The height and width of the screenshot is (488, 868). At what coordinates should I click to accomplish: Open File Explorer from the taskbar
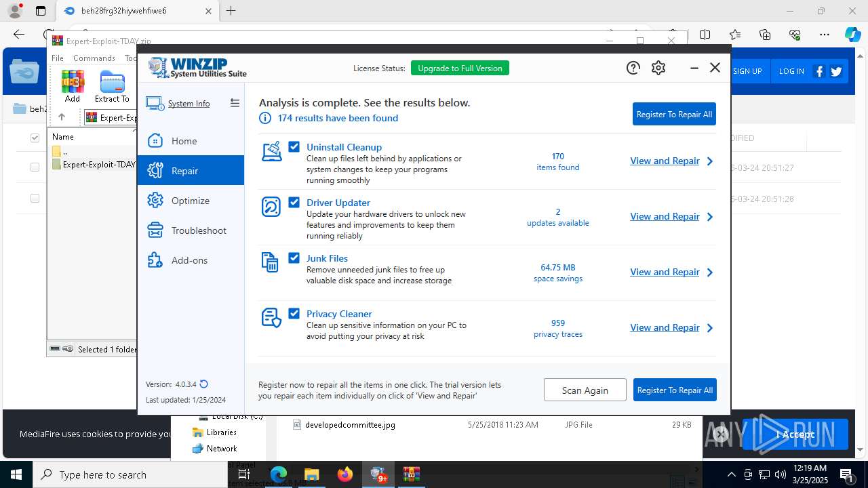[311, 474]
